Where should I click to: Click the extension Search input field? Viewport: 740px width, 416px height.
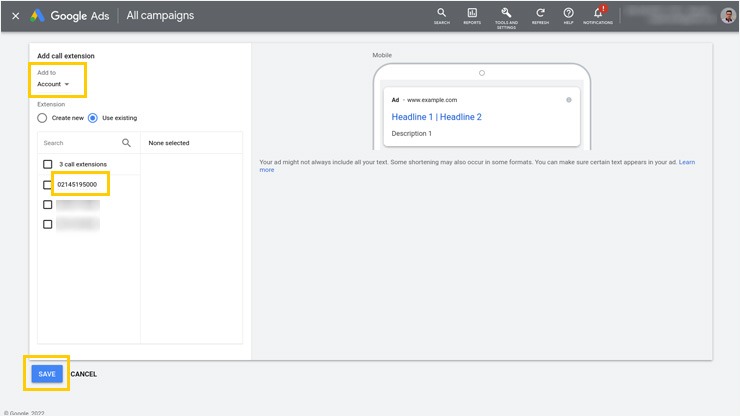pos(78,143)
